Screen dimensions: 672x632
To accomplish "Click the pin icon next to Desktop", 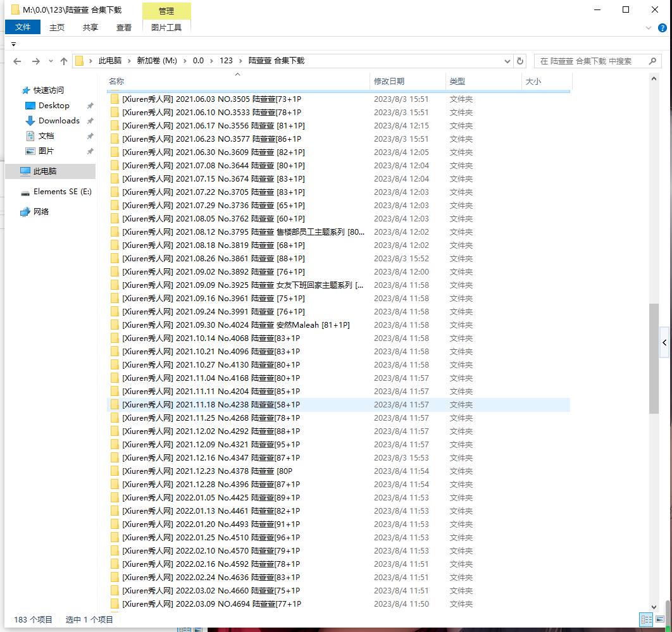I will pyautogui.click(x=90, y=106).
